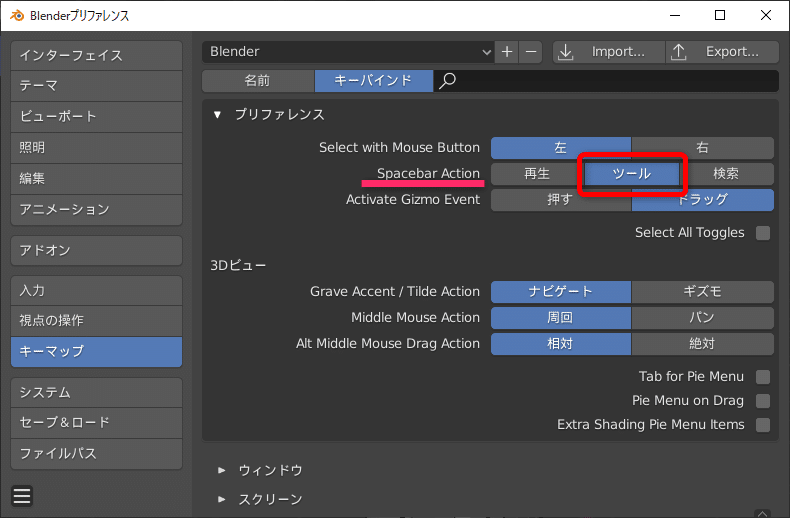This screenshot has width=790, height=518.
Task: Set Grave Accent action to ナビゲート
Action: click(x=561, y=292)
